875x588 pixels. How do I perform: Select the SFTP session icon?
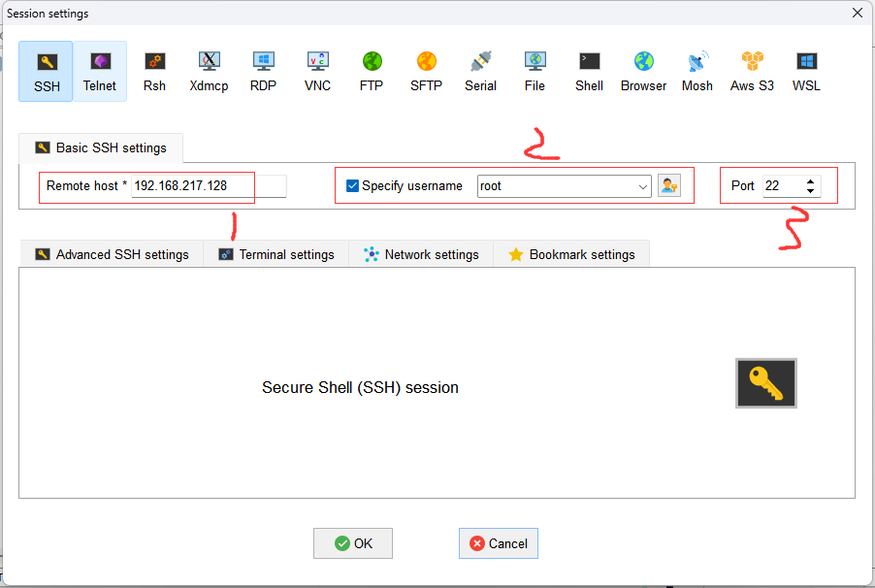point(426,72)
